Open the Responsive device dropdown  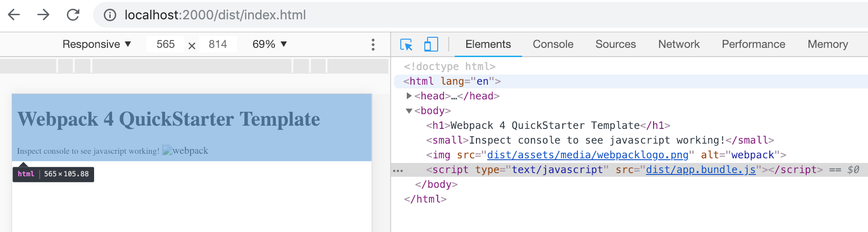click(x=97, y=44)
